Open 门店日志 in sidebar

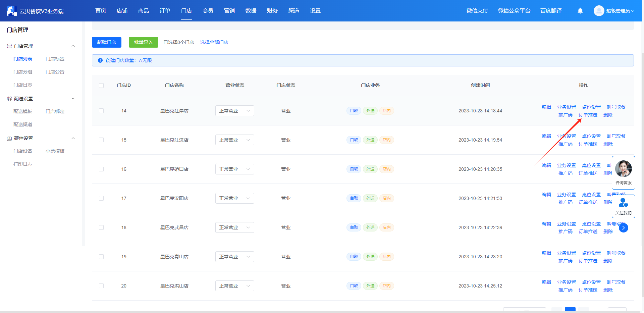point(23,85)
